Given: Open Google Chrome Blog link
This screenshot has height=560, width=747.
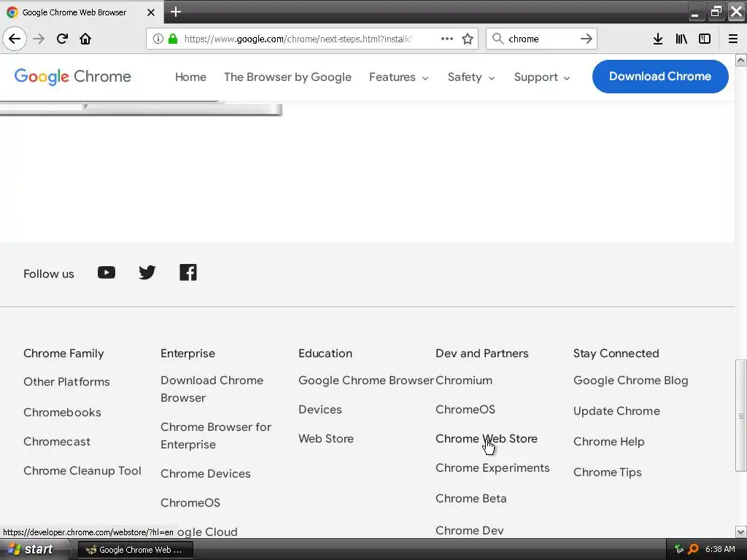Looking at the screenshot, I should pos(630,381).
